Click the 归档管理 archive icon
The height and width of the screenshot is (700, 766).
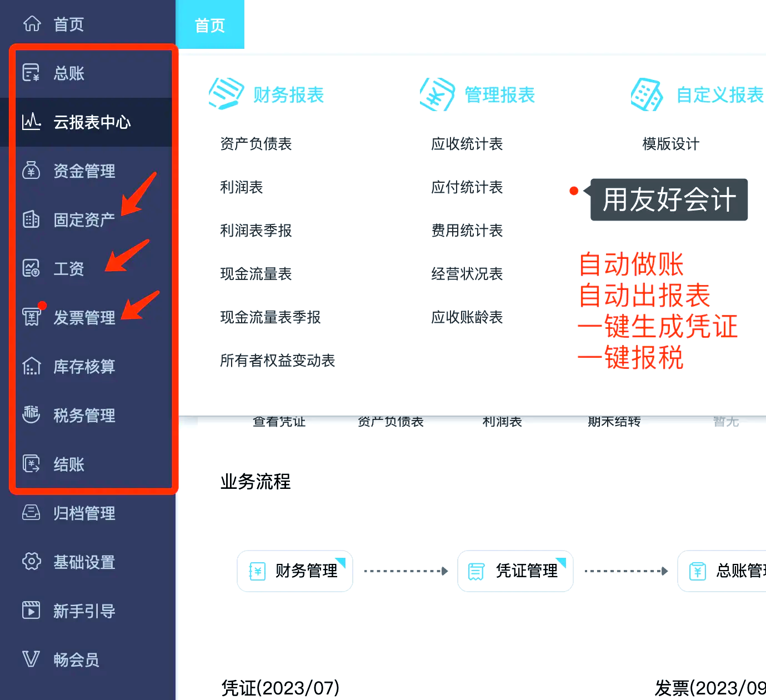click(x=31, y=512)
